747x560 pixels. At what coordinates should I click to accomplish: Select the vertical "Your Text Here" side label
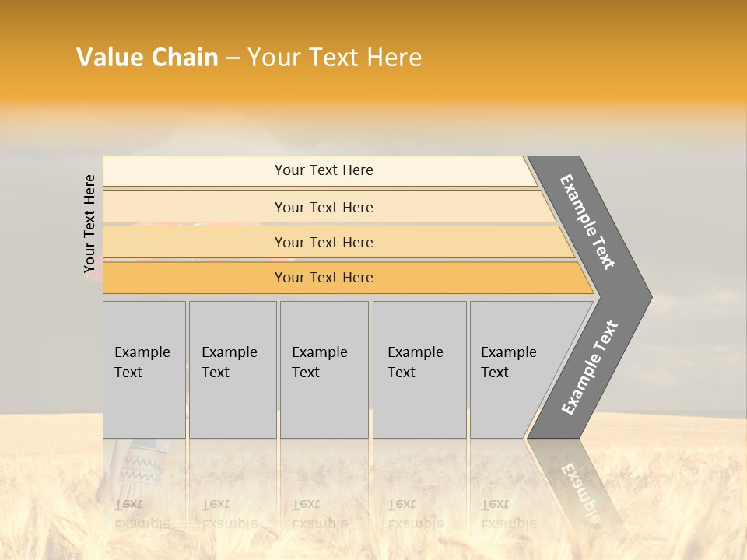click(x=89, y=223)
